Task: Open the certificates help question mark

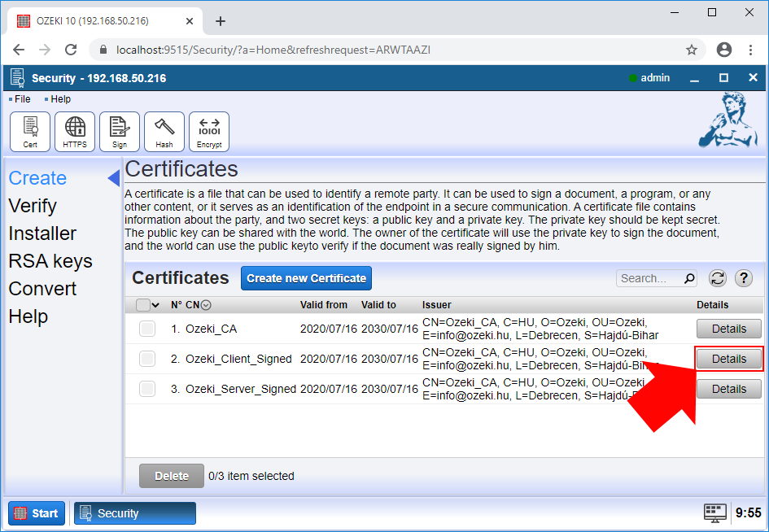Action: point(744,278)
